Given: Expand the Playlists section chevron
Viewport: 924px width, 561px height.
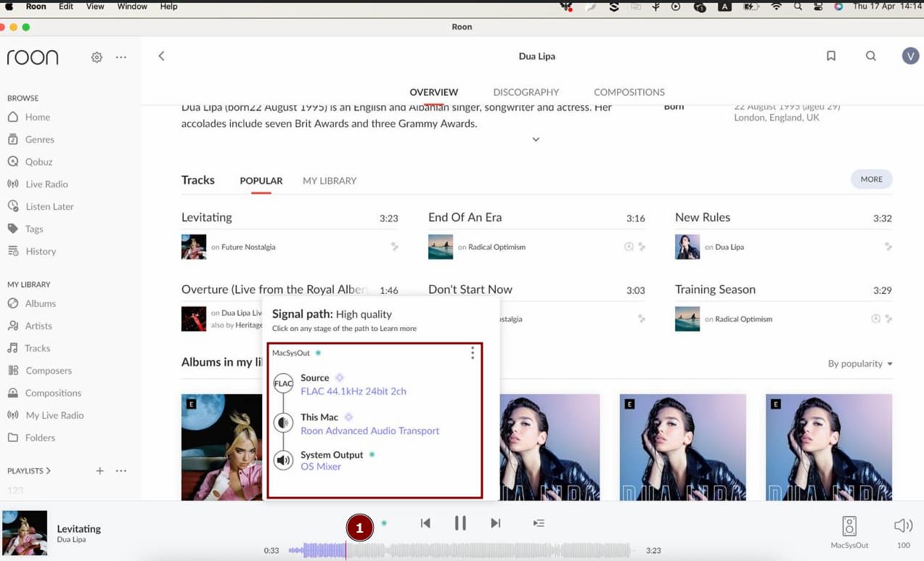Looking at the screenshot, I should [49, 471].
